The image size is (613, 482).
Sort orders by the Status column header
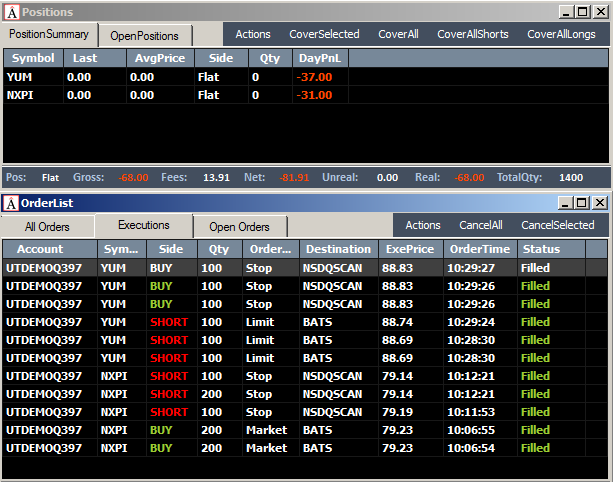(x=551, y=249)
